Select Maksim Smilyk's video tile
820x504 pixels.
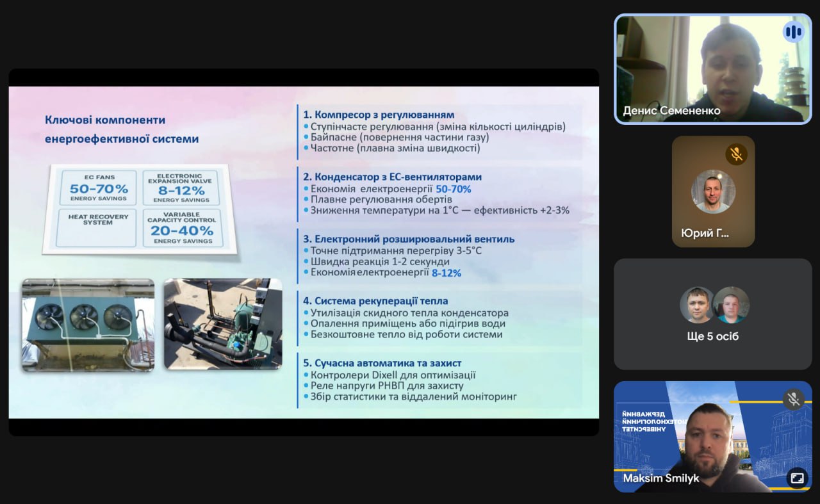pyautogui.click(x=712, y=435)
